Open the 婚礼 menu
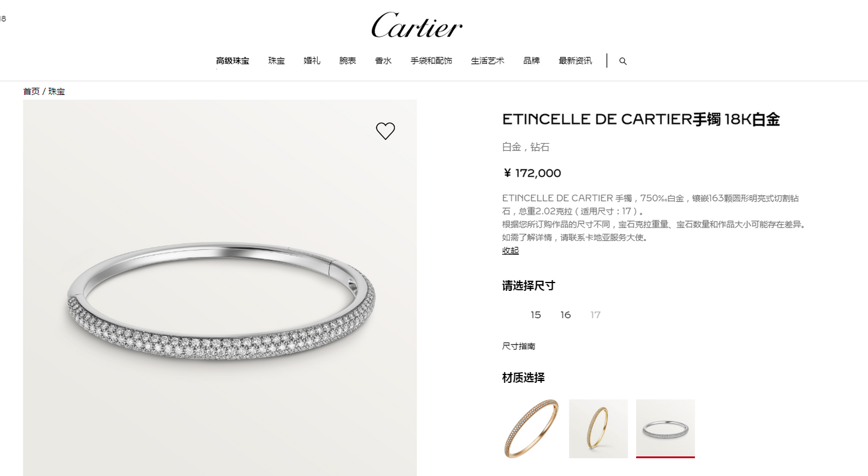This screenshot has height=476, width=868. [312, 61]
